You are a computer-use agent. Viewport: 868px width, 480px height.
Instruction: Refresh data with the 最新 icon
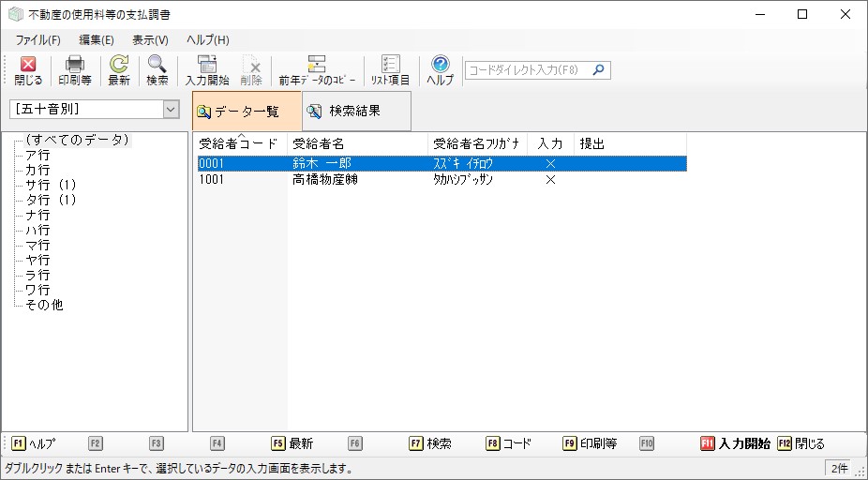point(119,70)
